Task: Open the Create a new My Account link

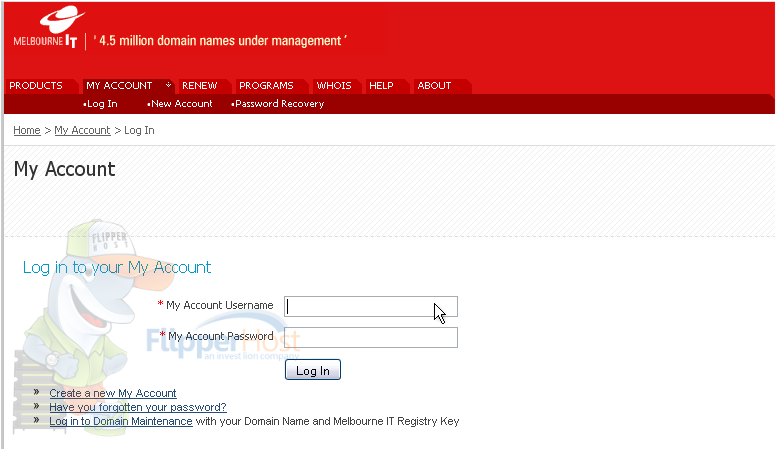Action: tap(113, 393)
